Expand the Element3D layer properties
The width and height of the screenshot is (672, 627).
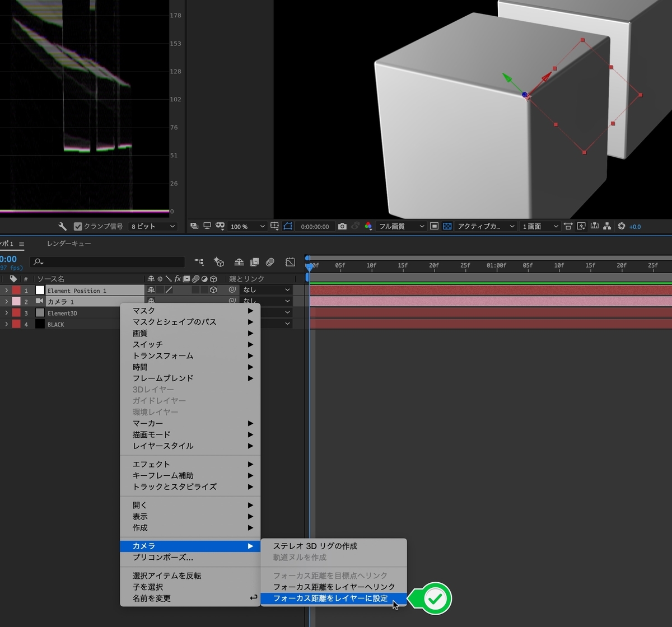(6, 313)
